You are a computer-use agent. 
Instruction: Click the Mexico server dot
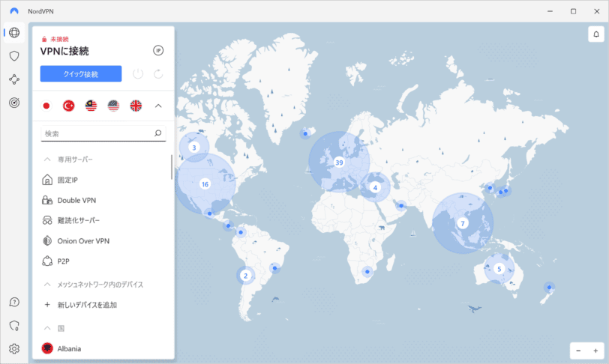(210, 213)
